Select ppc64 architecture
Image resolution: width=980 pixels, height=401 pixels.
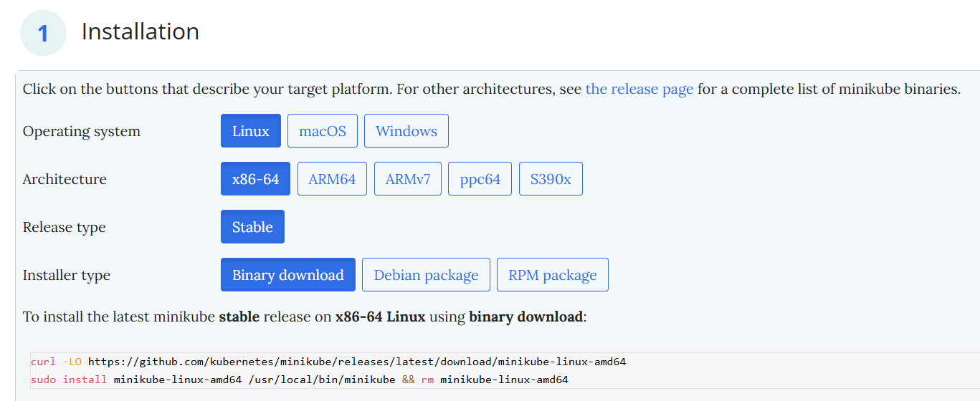pos(480,179)
